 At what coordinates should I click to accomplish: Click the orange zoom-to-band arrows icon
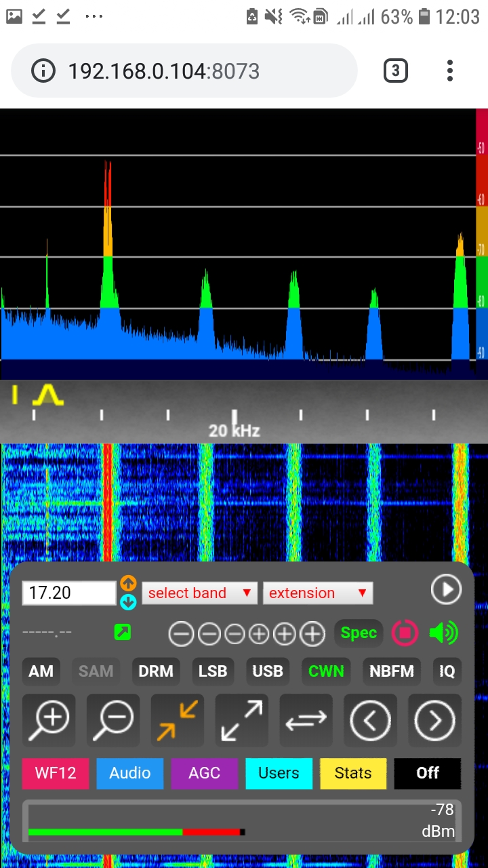click(178, 720)
